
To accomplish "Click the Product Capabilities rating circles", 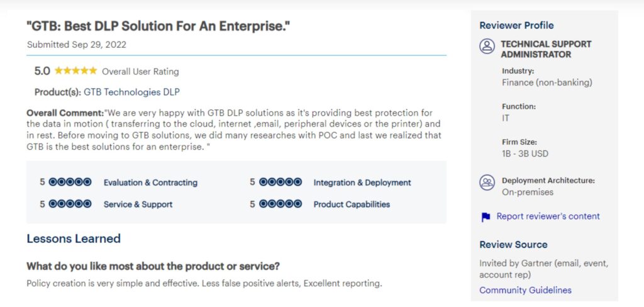I will [x=280, y=204].
